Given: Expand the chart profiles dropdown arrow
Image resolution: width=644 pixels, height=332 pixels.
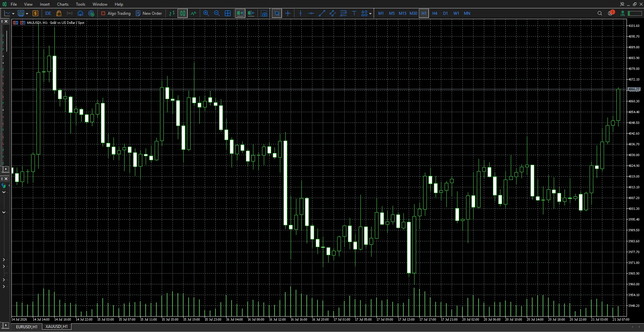Looking at the screenshot, I should click(27, 14).
